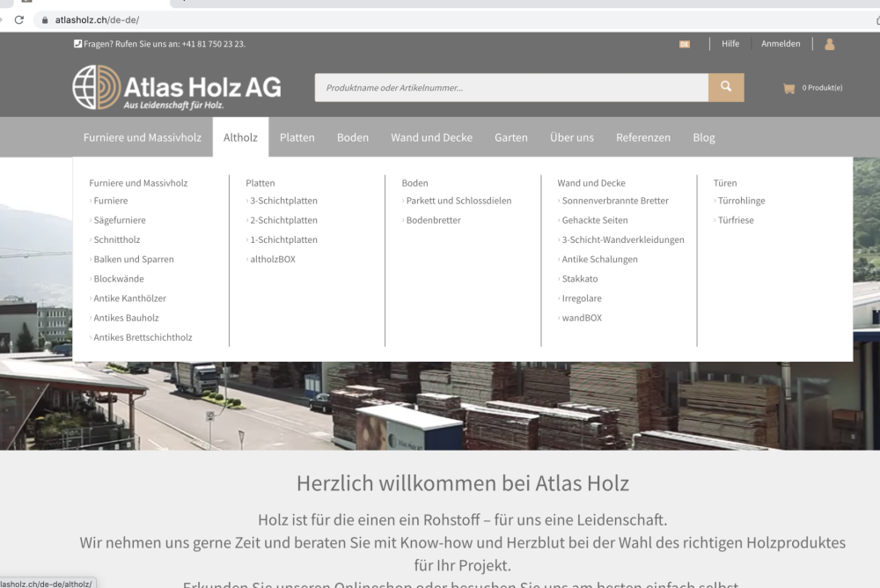Click the user account profile icon
Screen dimensions: 880x588
[x=829, y=44]
